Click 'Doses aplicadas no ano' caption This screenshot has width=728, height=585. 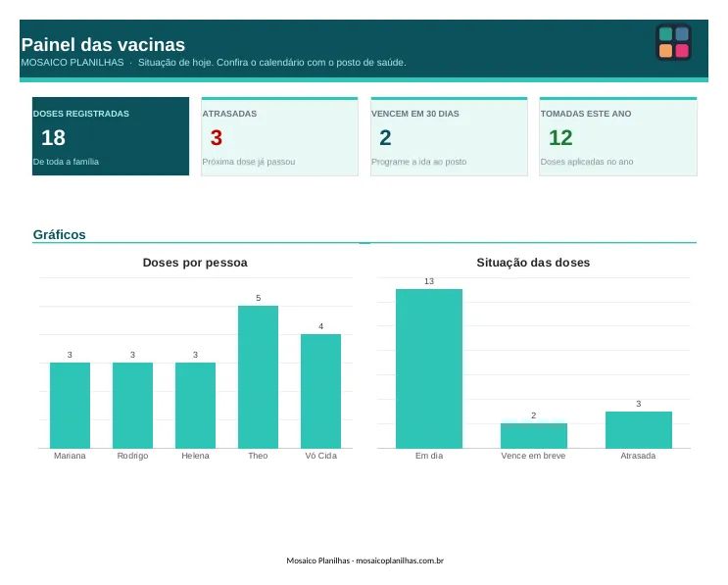pyautogui.click(x=587, y=162)
